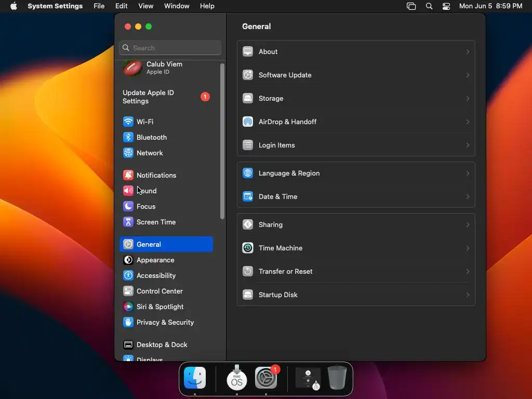Image resolution: width=532 pixels, height=399 pixels.
Task: Expand Storage row chevron
Action: [468, 98]
